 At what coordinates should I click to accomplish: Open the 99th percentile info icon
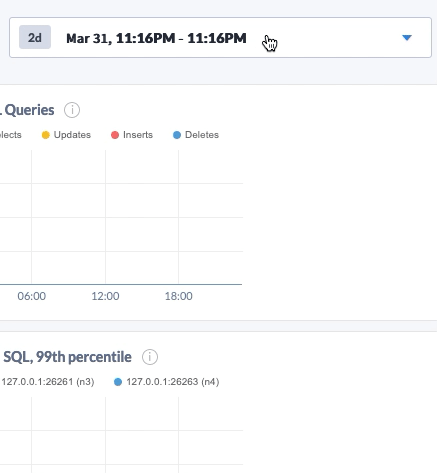tap(150, 357)
